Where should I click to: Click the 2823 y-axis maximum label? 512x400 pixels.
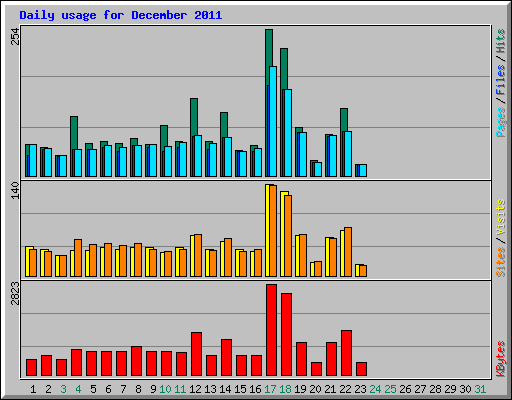point(15,293)
